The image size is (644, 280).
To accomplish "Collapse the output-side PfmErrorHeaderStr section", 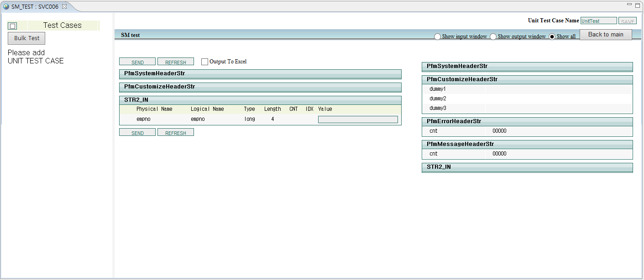I will coord(527,122).
